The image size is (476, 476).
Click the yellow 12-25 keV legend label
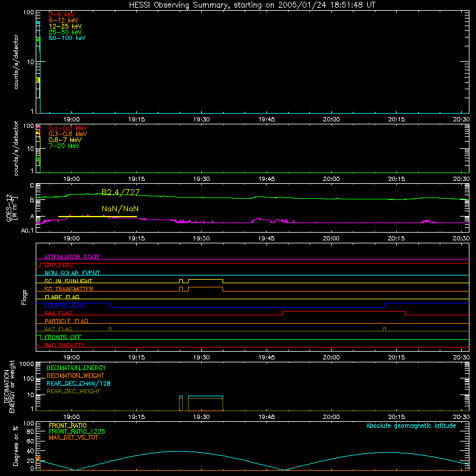click(65, 26)
